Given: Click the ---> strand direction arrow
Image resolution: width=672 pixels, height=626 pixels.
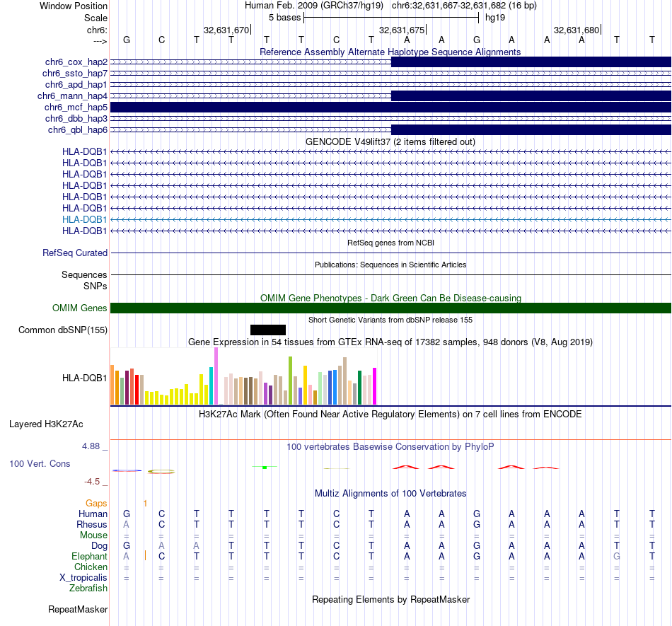Looking at the screenshot, I should click(x=100, y=41).
